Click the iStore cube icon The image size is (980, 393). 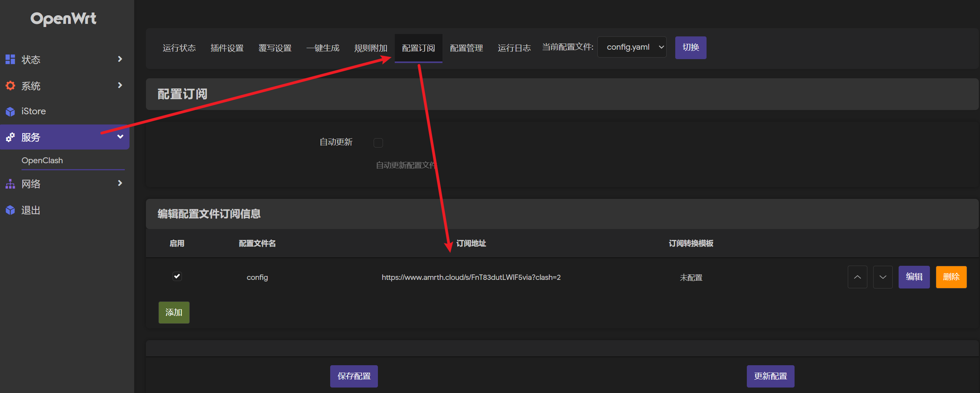pyautogui.click(x=10, y=112)
